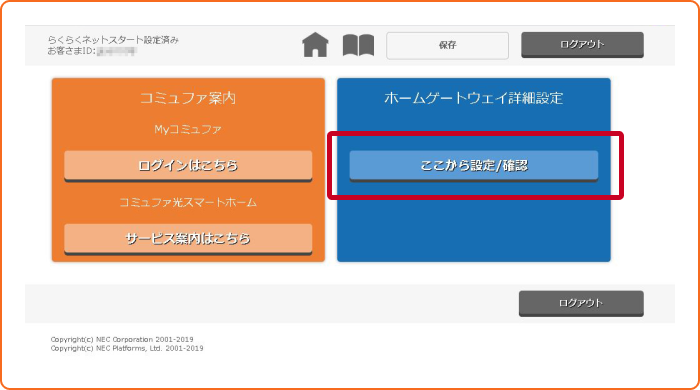Click the Myコミュファ label
Viewport: 700px width, 390px height.
pyautogui.click(x=188, y=129)
